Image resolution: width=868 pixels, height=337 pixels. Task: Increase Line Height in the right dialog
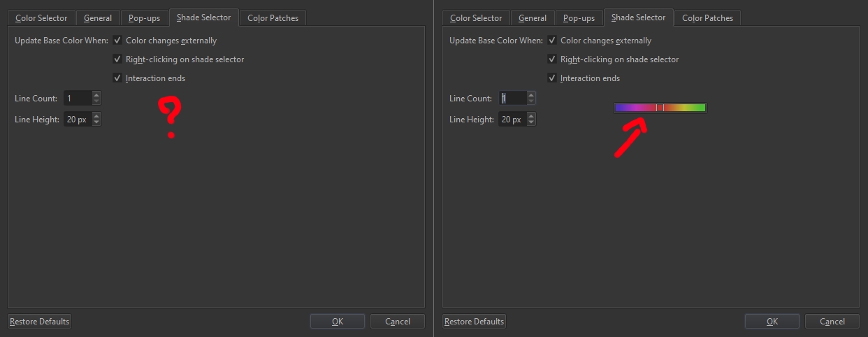pyautogui.click(x=531, y=116)
